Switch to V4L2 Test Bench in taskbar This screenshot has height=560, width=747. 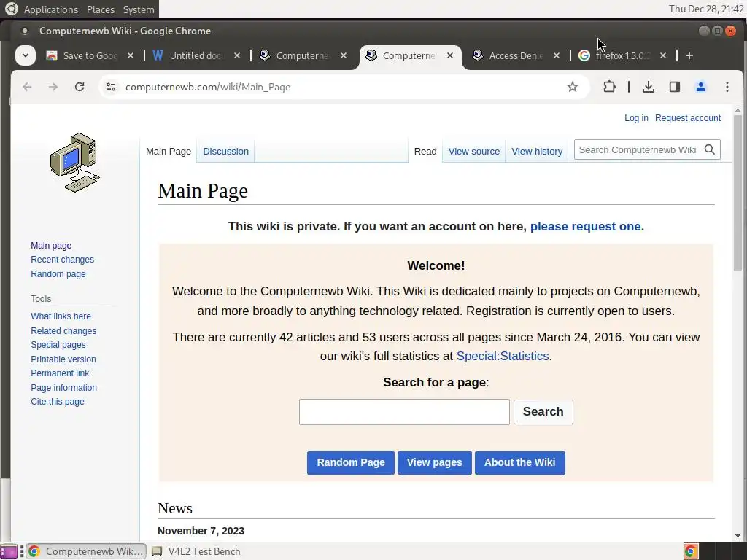tap(196, 551)
